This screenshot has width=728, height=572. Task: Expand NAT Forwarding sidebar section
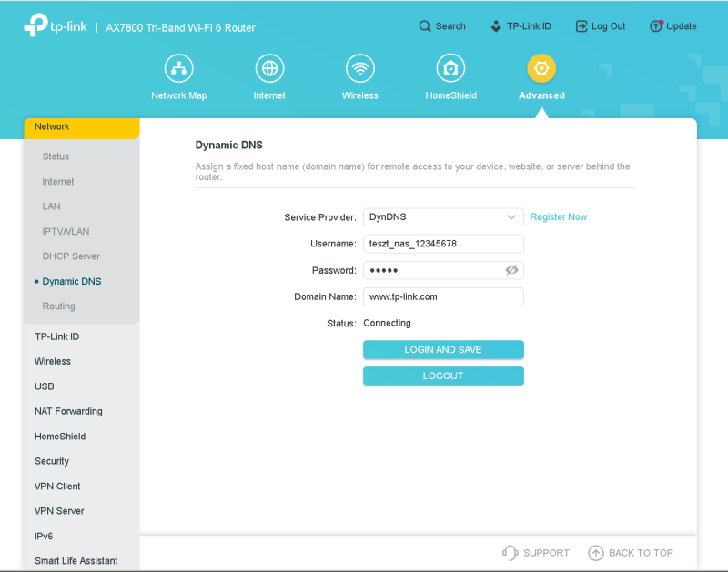point(68,411)
